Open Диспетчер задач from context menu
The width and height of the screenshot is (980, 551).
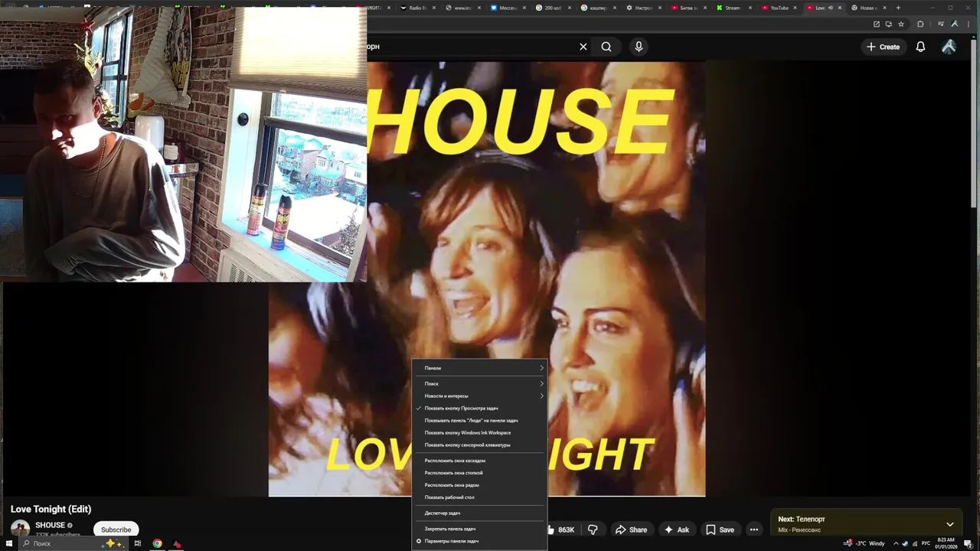click(x=480, y=513)
